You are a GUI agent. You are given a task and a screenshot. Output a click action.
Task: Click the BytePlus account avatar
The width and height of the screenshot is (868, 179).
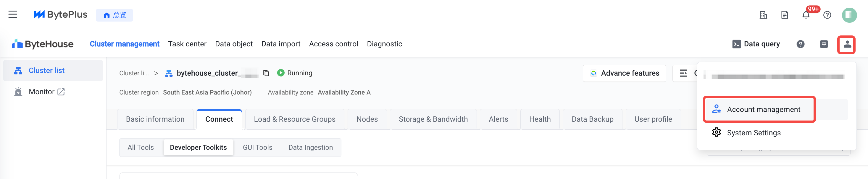click(x=849, y=15)
